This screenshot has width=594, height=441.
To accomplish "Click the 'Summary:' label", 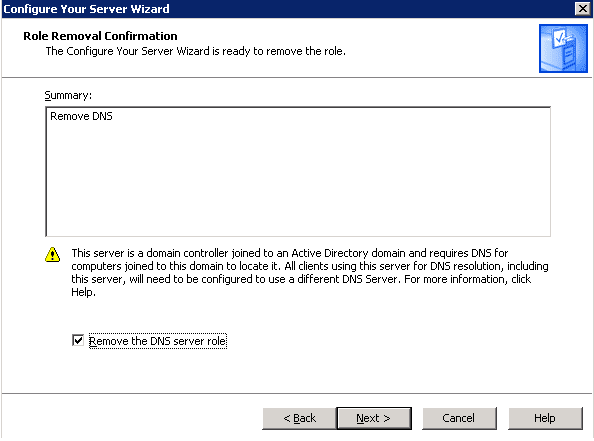I will [x=68, y=95].
